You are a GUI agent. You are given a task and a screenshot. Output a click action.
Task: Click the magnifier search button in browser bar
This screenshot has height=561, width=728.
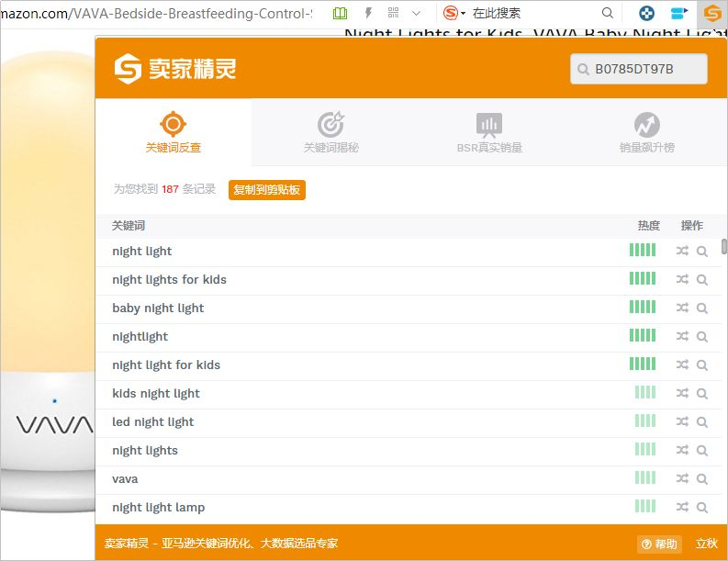(608, 13)
